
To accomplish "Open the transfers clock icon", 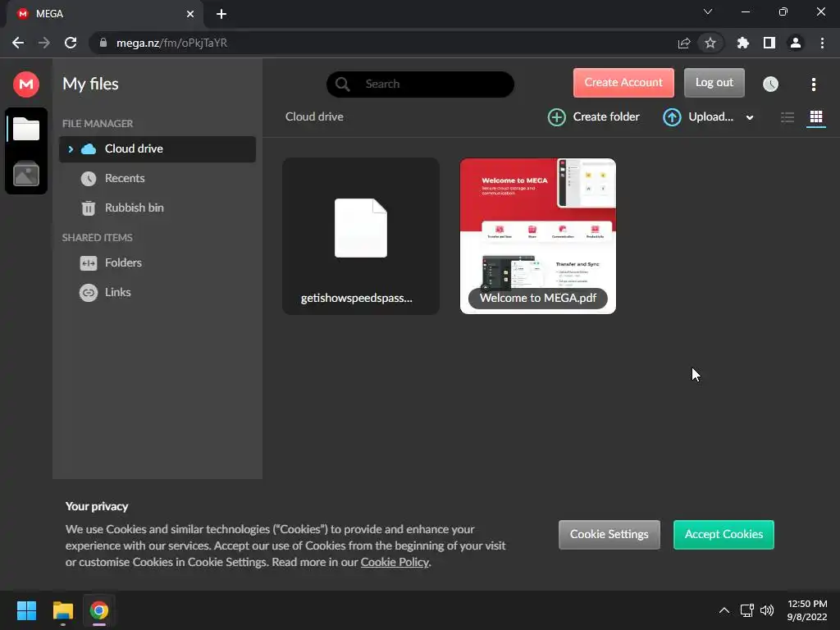I will (770, 84).
